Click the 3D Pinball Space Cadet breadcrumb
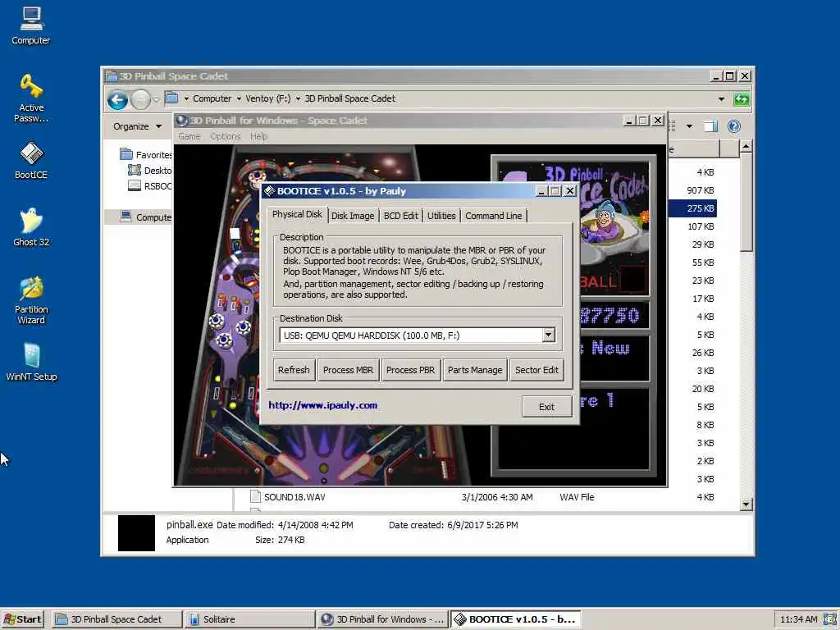The width and height of the screenshot is (840, 630). 349,98
